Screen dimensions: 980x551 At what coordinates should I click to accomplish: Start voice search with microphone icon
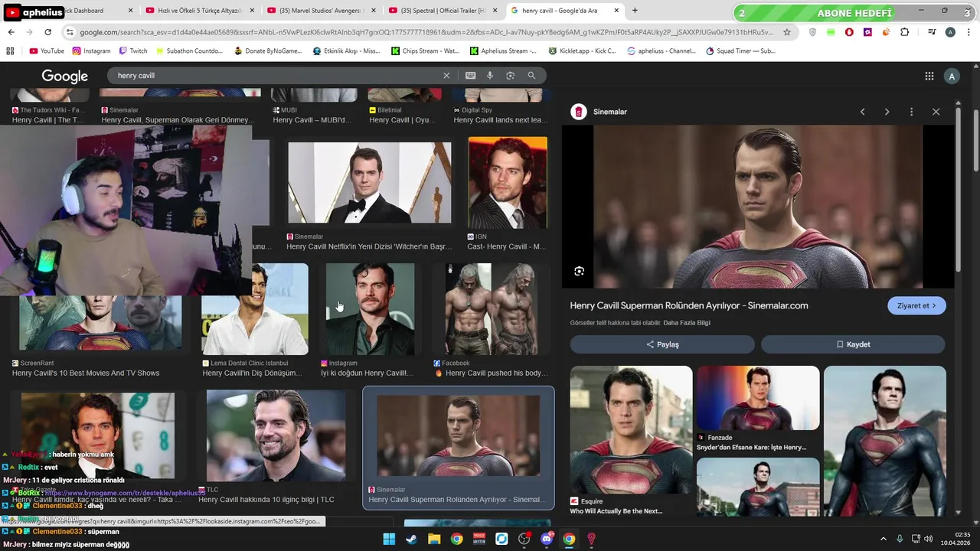point(490,76)
